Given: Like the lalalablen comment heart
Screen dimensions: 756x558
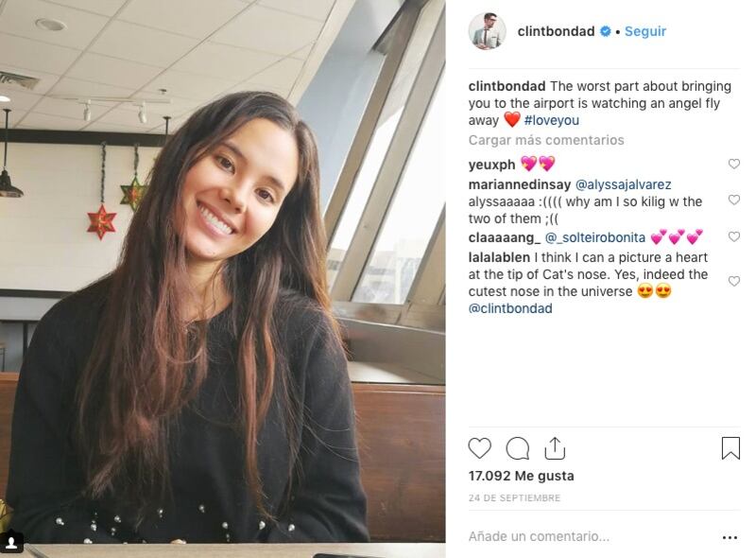Looking at the screenshot, I should (x=734, y=281).
